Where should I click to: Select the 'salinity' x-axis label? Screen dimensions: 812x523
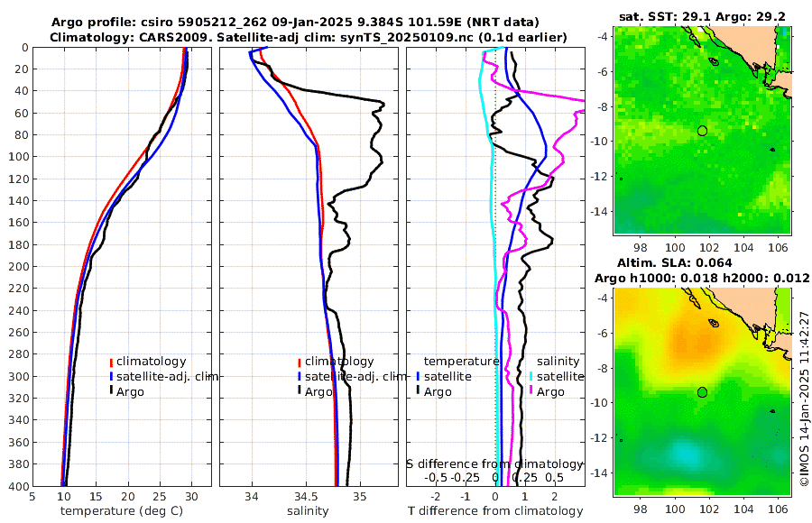(309, 510)
